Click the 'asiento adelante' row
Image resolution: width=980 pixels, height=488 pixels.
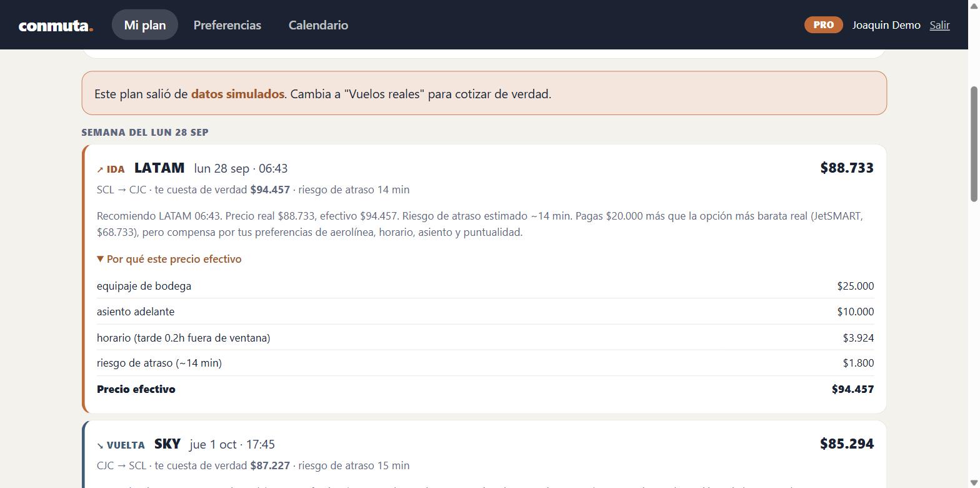[x=485, y=312]
